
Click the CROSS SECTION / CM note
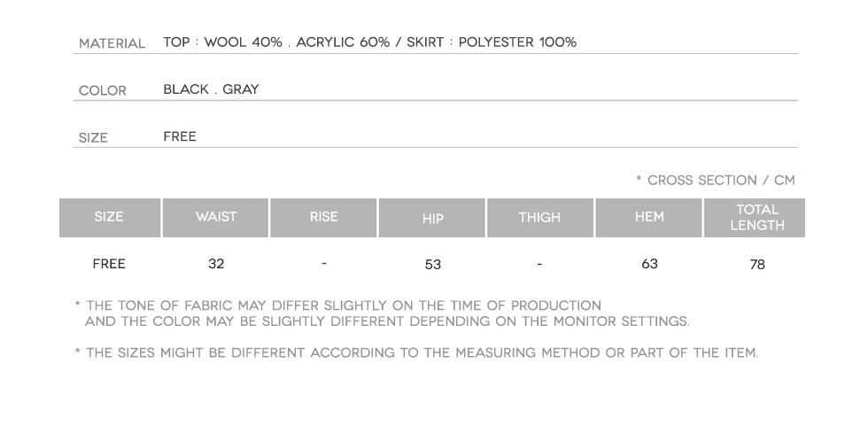[715, 181]
